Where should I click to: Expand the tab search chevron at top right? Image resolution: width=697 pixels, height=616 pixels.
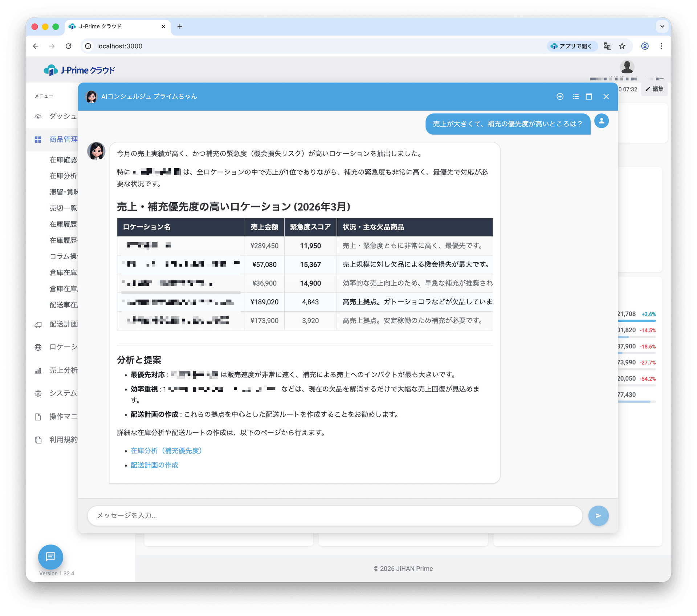(662, 27)
